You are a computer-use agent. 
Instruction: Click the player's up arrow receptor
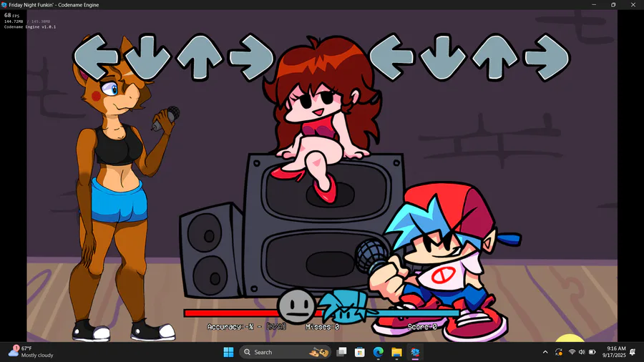tap(495, 57)
